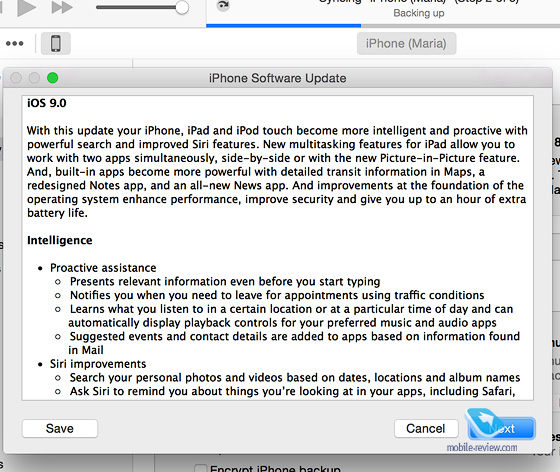Toggle Encrypt iPhone backup checkbox
The width and height of the screenshot is (560, 472).
(x=200, y=468)
